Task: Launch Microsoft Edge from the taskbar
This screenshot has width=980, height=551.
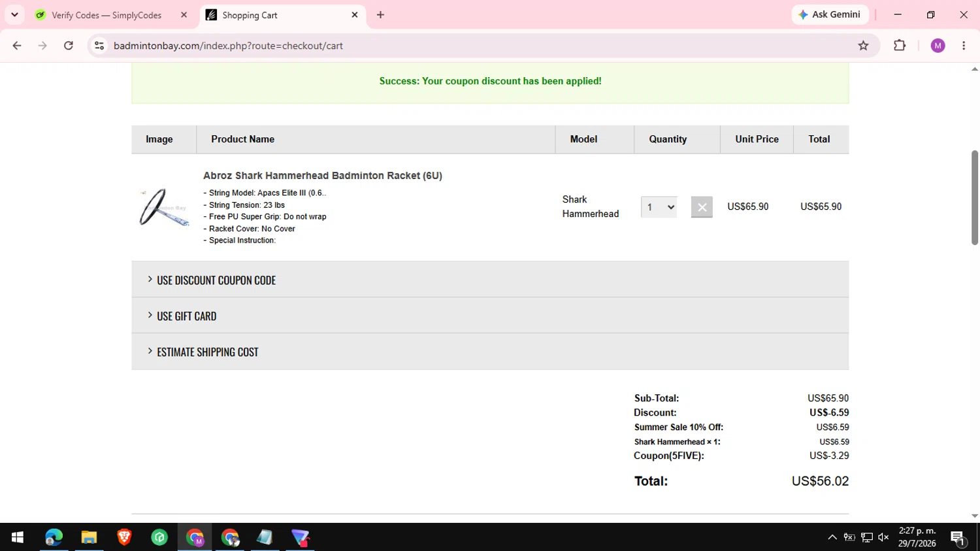Action: [x=54, y=537]
